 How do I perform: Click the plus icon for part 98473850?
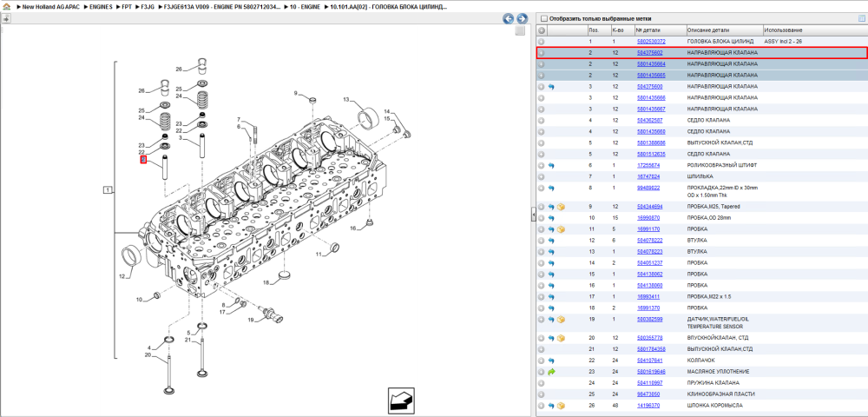tap(542, 394)
